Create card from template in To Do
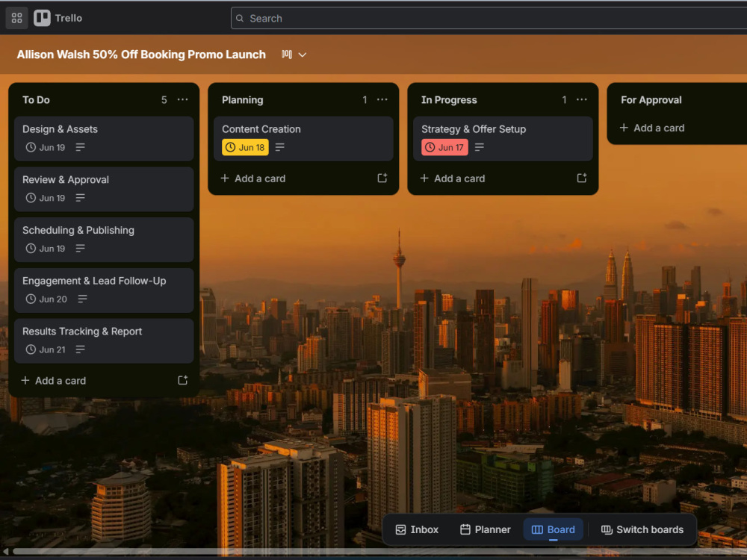The height and width of the screenshot is (560, 747). (182, 380)
